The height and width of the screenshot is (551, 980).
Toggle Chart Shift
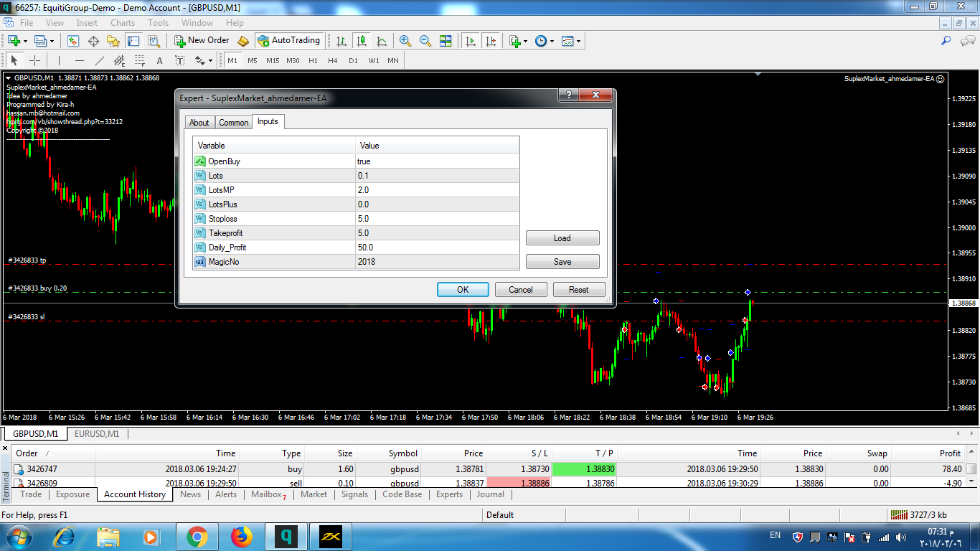[x=491, y=41]
